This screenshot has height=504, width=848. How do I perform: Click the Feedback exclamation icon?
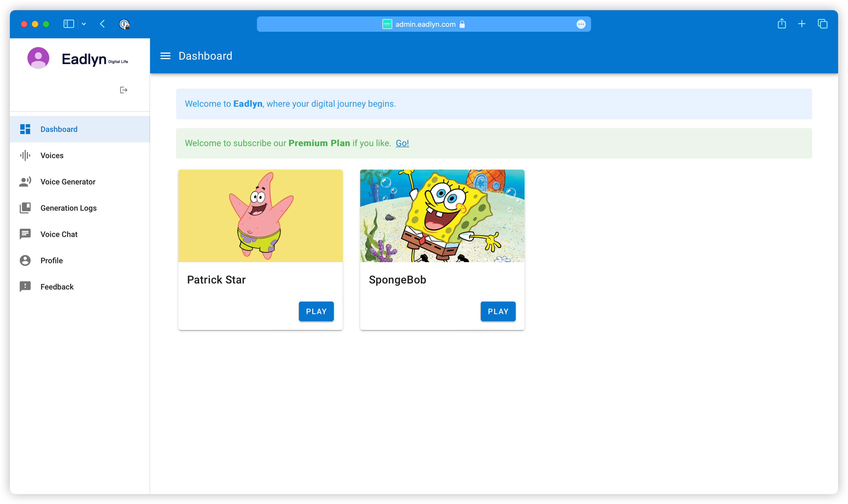(25, 287)
